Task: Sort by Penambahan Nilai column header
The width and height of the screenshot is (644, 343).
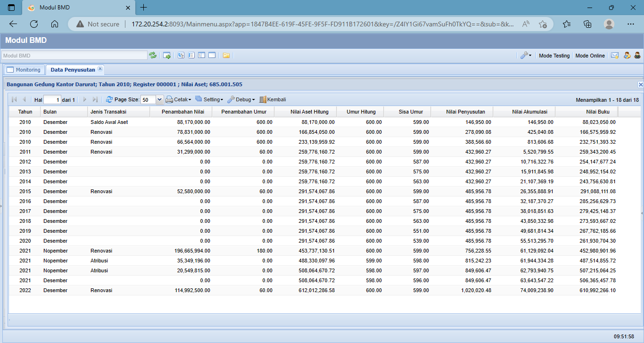Action: 181,112
